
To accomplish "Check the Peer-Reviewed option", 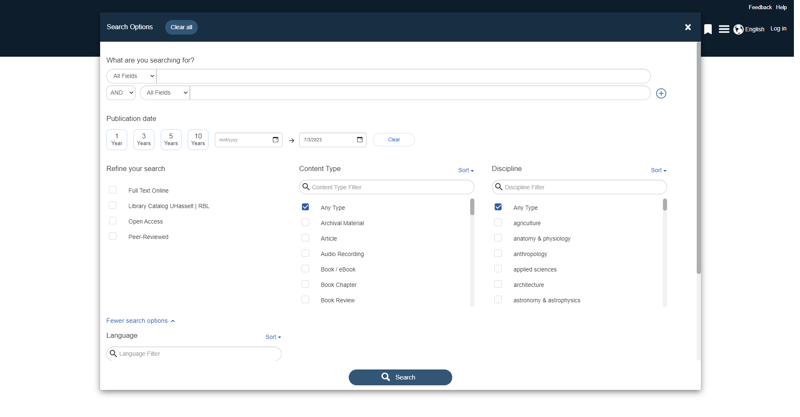I will (113, 237).
